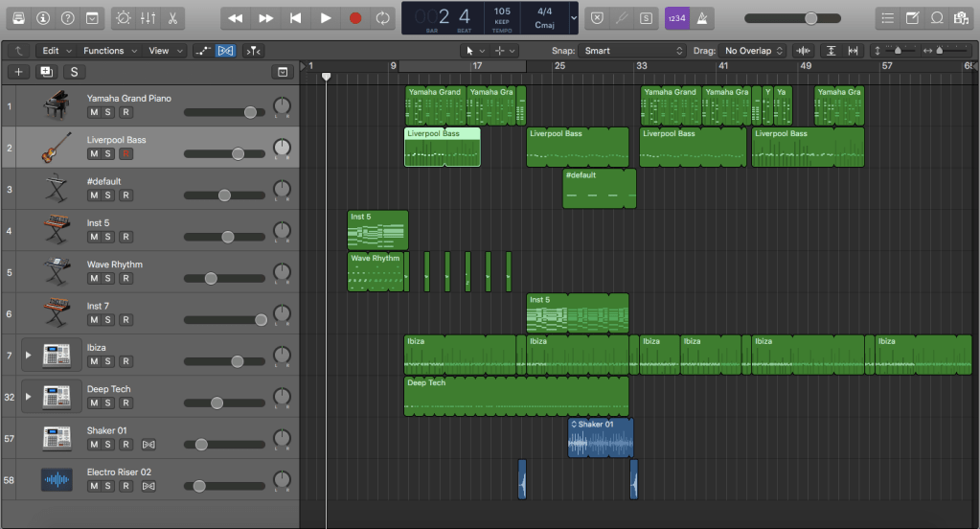Open the Snap Smart dropdown
The image size is (980, 529).
[632, 51]
